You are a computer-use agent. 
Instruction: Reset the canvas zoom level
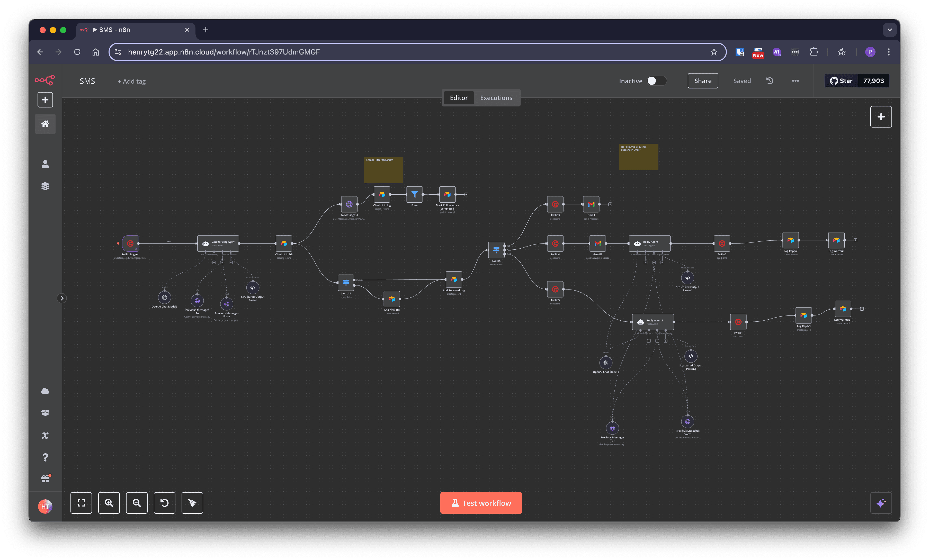click(164, 503)
